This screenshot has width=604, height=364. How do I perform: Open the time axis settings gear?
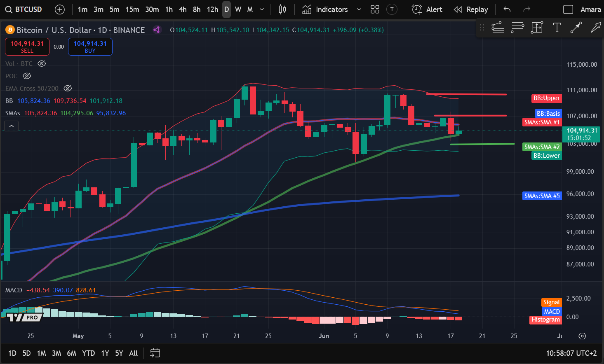pos(582,336)
